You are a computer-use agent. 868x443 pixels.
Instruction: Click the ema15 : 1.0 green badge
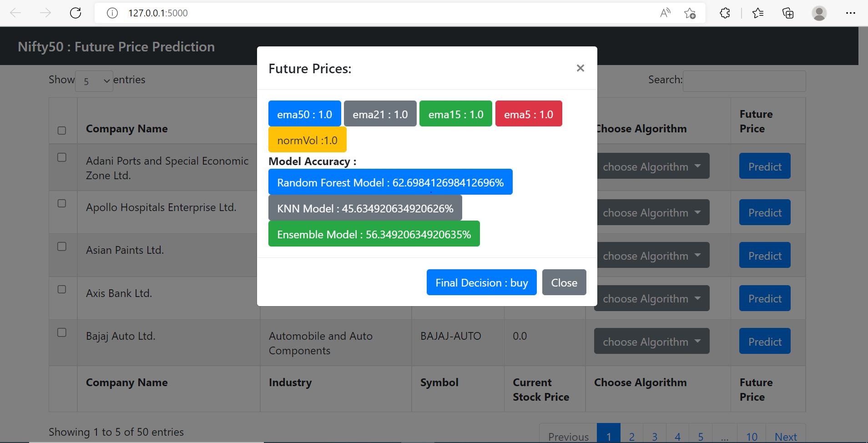click(x=455, y=114)
